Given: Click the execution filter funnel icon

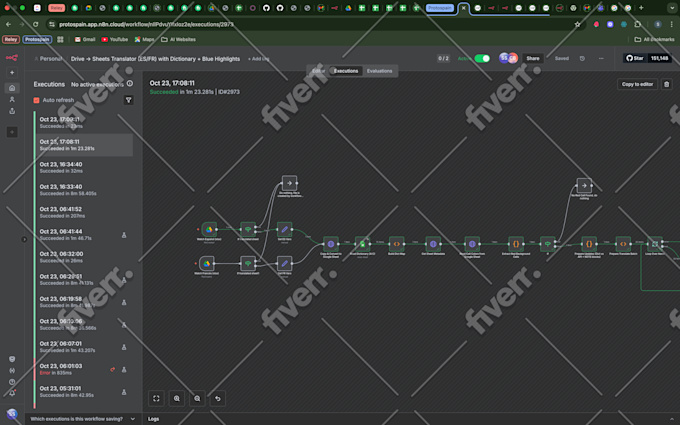Looking at the screenshot, I should (128, 100).
